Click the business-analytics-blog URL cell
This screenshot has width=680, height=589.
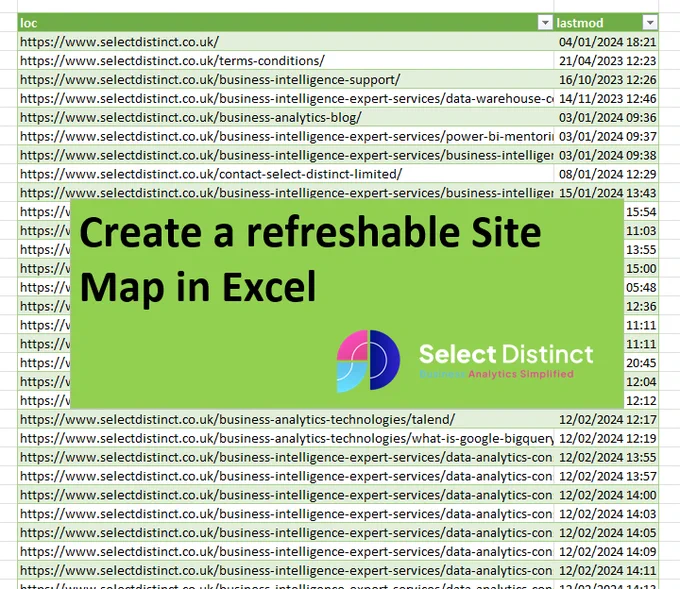[285, 117]
